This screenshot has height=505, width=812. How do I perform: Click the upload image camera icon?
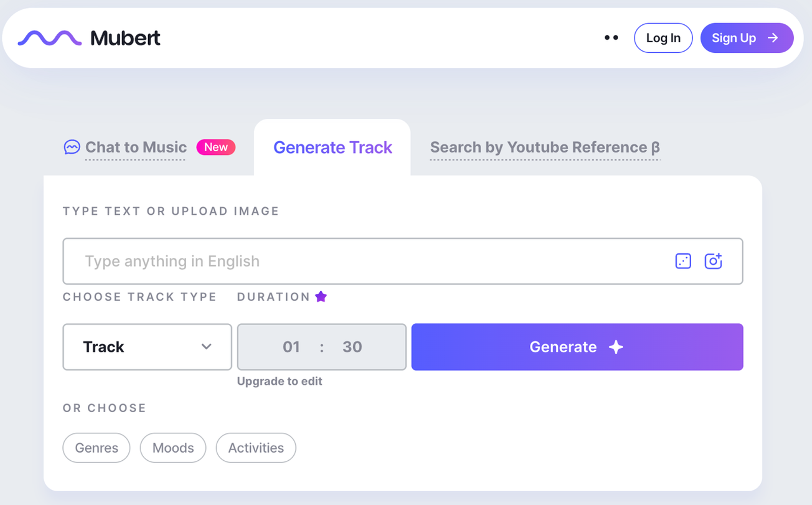click(713, 261)
